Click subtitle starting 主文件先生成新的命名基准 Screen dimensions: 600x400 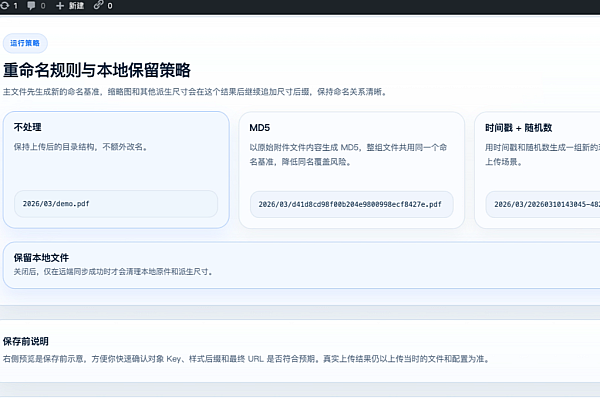(x=195, y=92)
